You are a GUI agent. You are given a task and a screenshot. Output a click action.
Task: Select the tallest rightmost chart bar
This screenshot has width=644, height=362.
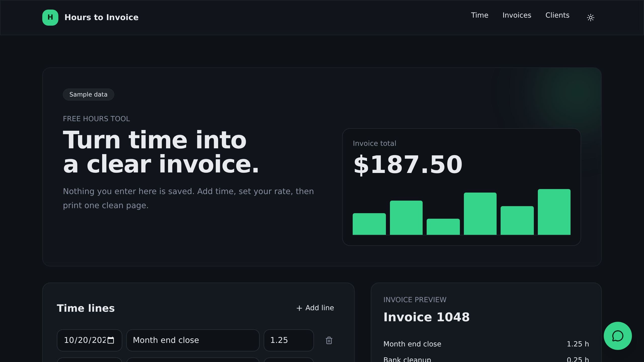pos(554,212)
